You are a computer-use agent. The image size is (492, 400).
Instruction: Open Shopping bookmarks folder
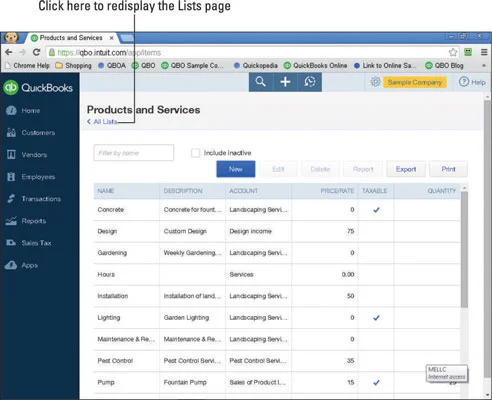click(x=74, y=66)
